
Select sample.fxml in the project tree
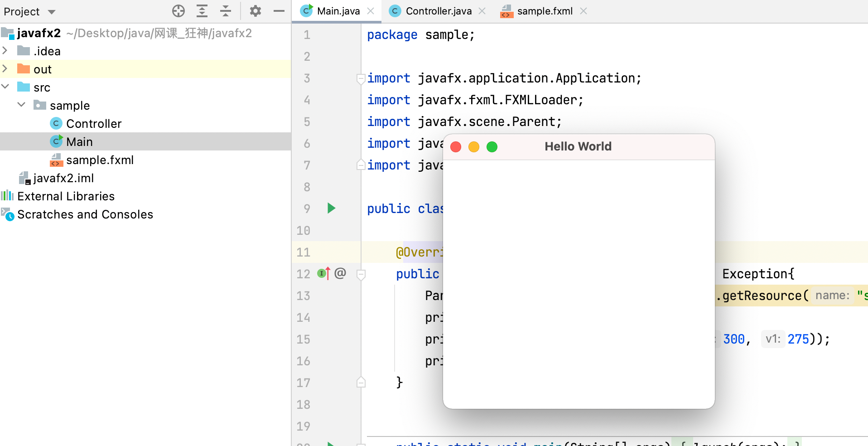pyautogui.click(x=100, y=160)
